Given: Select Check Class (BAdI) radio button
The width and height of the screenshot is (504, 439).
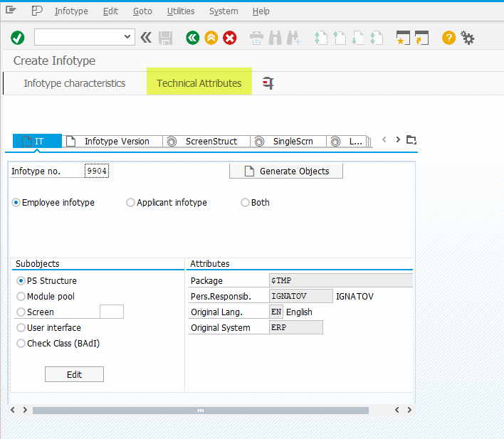Looking at the screenshot, I should (x=21, y=343).
